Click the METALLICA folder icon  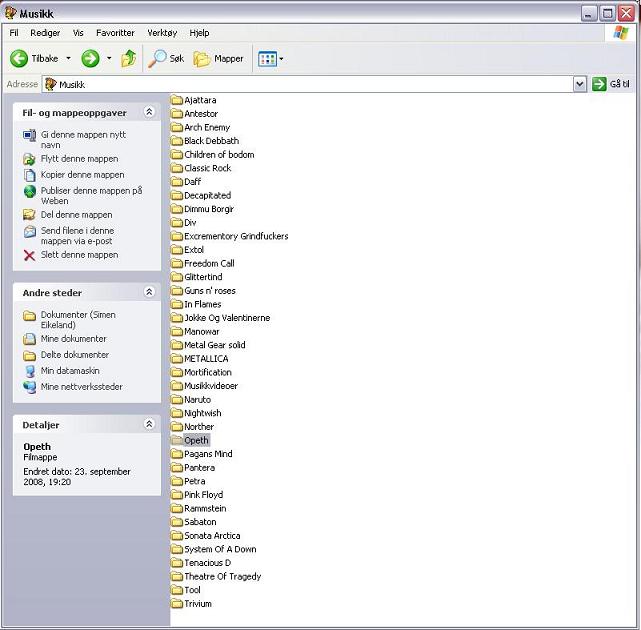[x=177, y=359]
